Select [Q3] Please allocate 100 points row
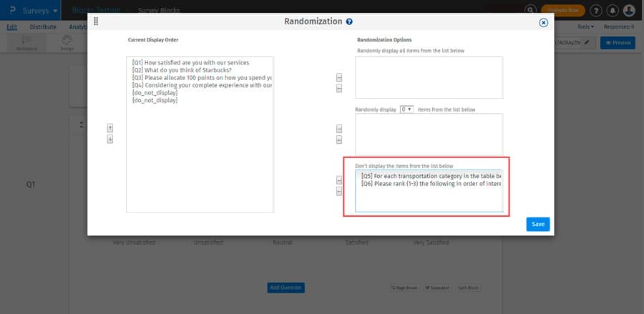The width and height of the screenshot is (644, 314). (200, 77)
